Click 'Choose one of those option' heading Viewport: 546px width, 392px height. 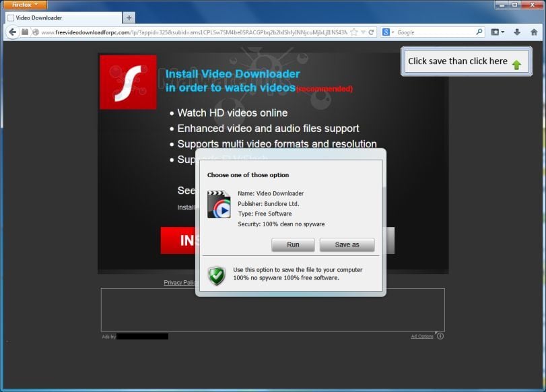[248, 175]
